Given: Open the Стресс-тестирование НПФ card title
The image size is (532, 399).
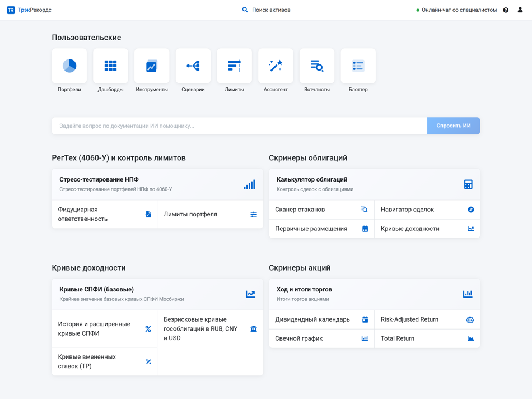Looking at the screenshot, I should pyautogui.click(x=99, y=179).
